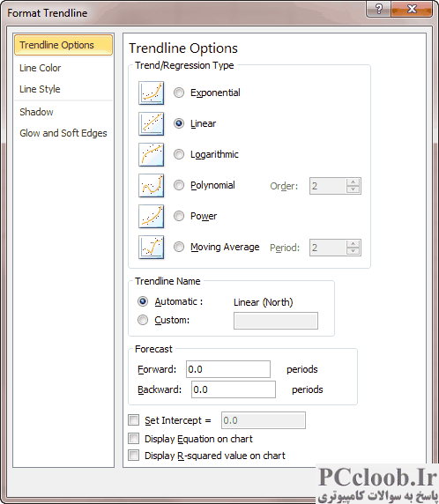The width and height of the screenshot is (439, 504).
Task: Select the Linear radio button
Action: pyautogui.click(x=179, y=123)
